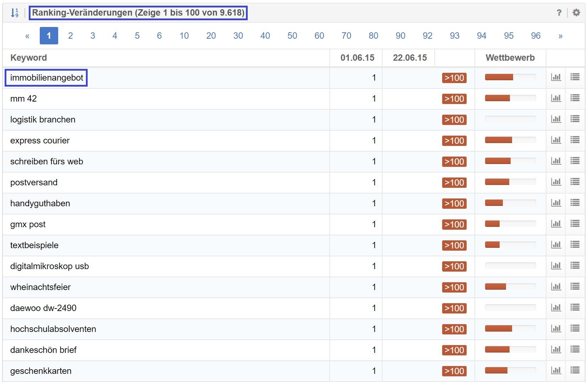This screenshot has width=588, height=382.
Task: Sort by the Wettbewerb column header
Action: tap(510, 58)
